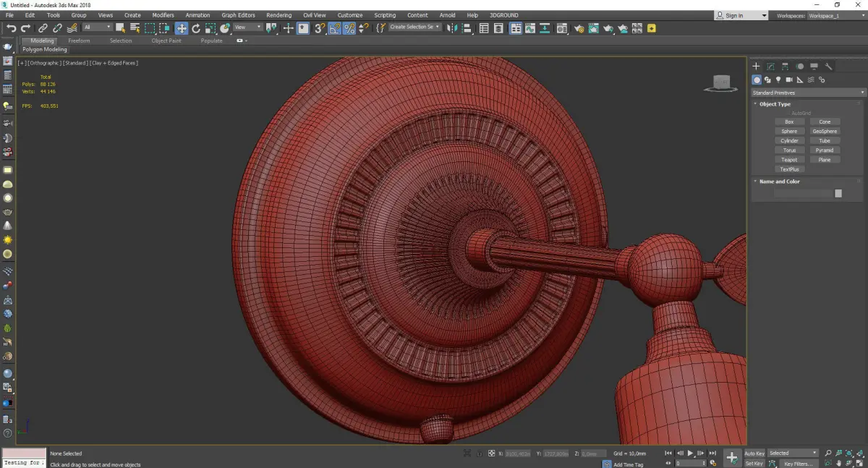Switch to the Lights category icon

(x=778, y=80)
